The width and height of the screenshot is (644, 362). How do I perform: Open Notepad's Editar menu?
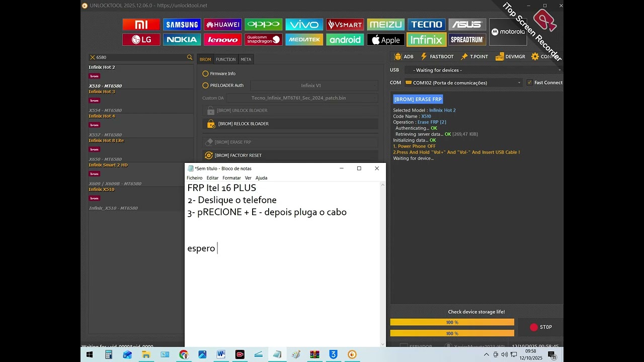(x=212, y=178)
